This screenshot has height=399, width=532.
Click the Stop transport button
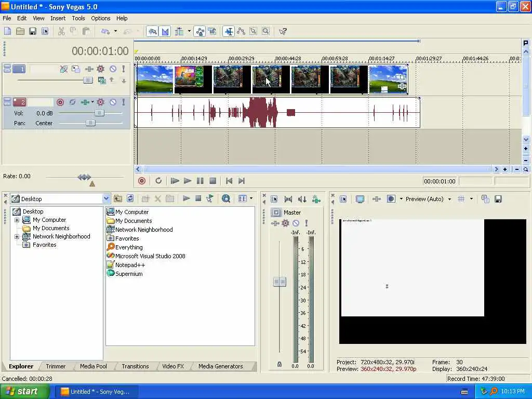click(212, 181)
